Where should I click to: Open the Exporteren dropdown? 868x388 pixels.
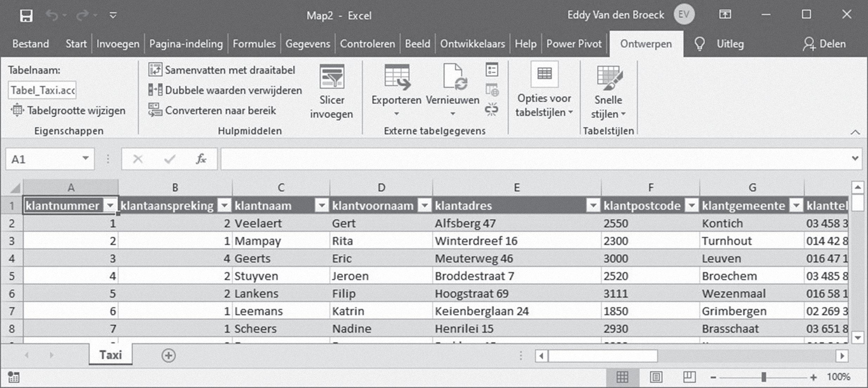[396, 114]
